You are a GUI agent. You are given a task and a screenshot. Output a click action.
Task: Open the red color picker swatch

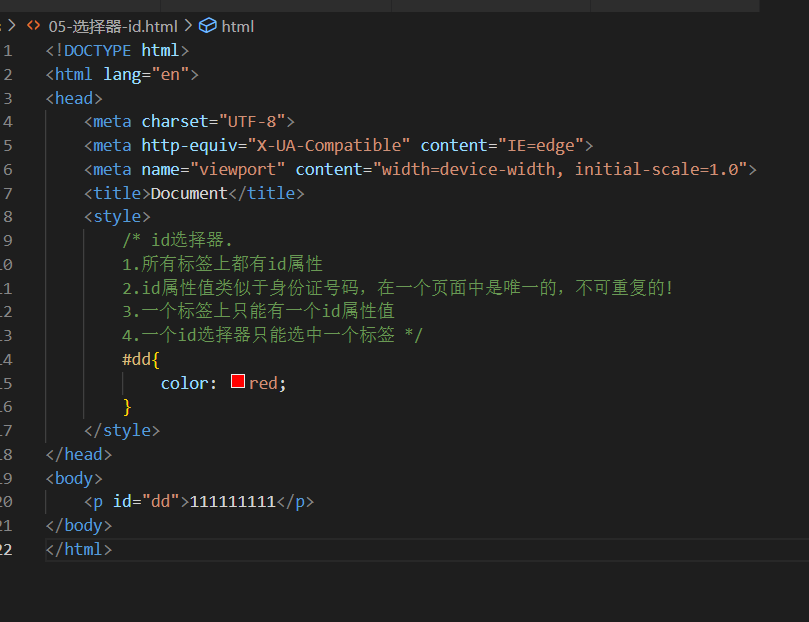238,382
